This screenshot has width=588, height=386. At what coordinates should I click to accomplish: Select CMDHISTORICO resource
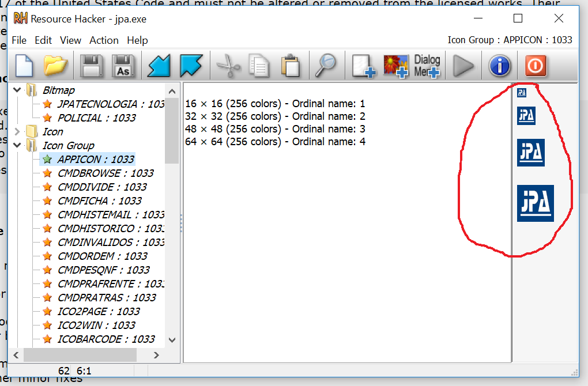tap(111, 229)
